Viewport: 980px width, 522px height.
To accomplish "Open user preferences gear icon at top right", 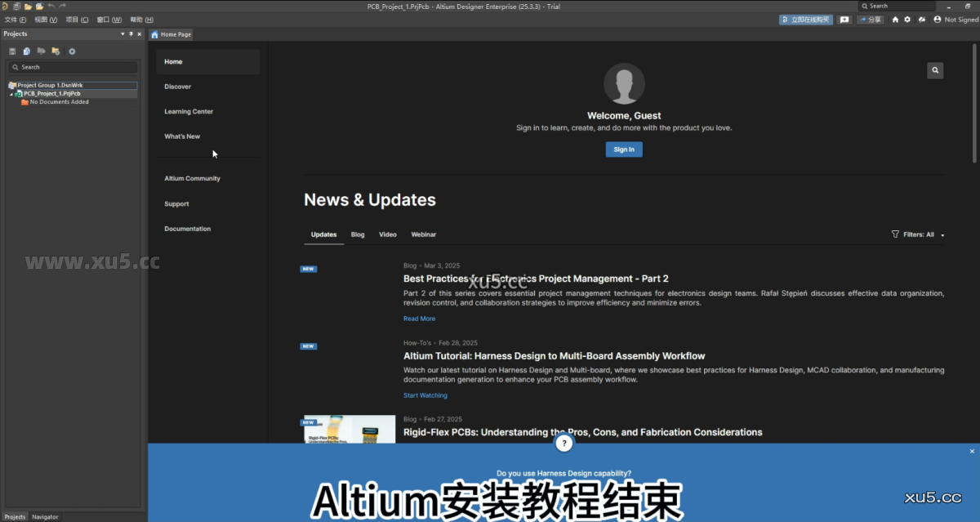I will (x=908, y=19).
